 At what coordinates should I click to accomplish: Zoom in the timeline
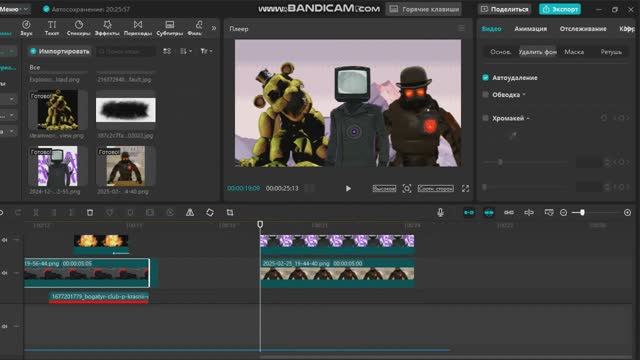click(627, 213)
